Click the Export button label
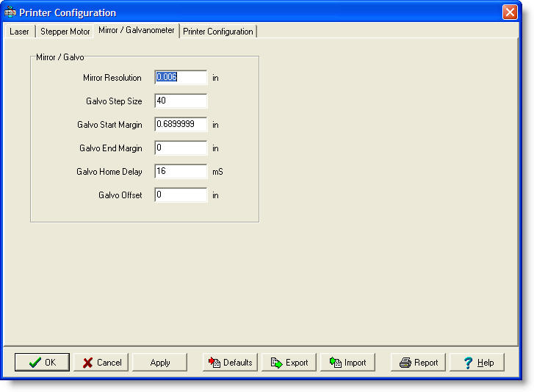 tap(297, 363)
